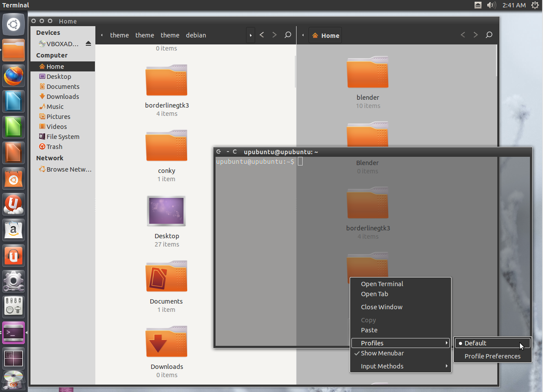Go back in the left pane
This screenshot has width=543, height=392.
[x=262, y=35]
